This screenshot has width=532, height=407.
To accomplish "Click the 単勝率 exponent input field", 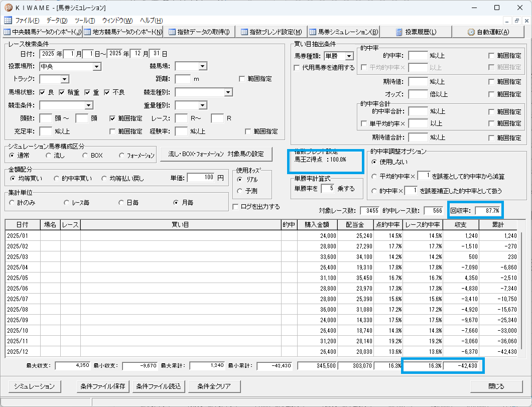I will [x=328, y=188].
